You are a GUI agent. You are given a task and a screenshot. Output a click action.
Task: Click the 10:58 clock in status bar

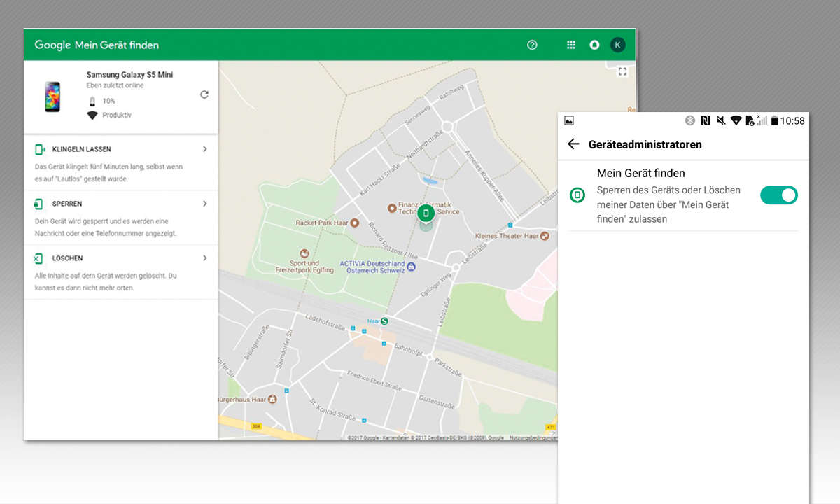pyautogui.click(x=792, y=120)
